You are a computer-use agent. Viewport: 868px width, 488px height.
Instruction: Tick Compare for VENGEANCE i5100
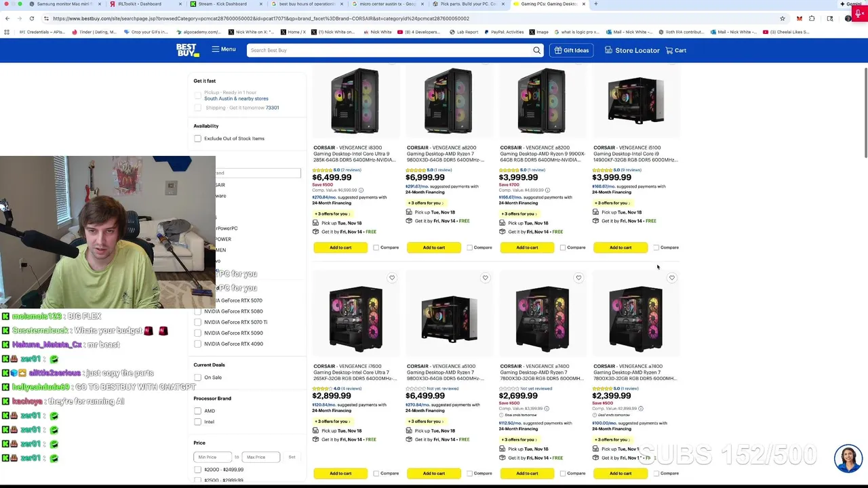656,247
